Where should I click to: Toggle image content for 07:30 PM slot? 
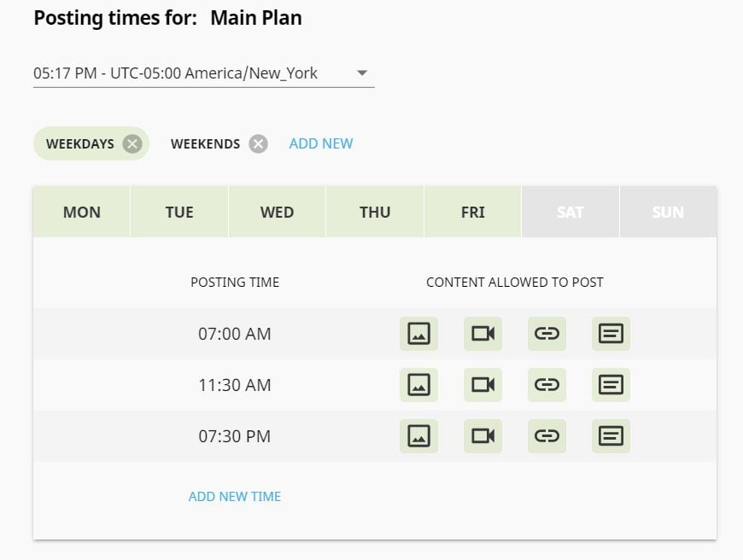point(418,436)
